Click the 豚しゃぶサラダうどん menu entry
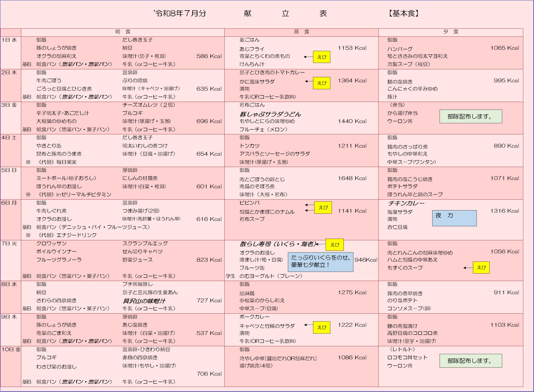 coord(270,114)
